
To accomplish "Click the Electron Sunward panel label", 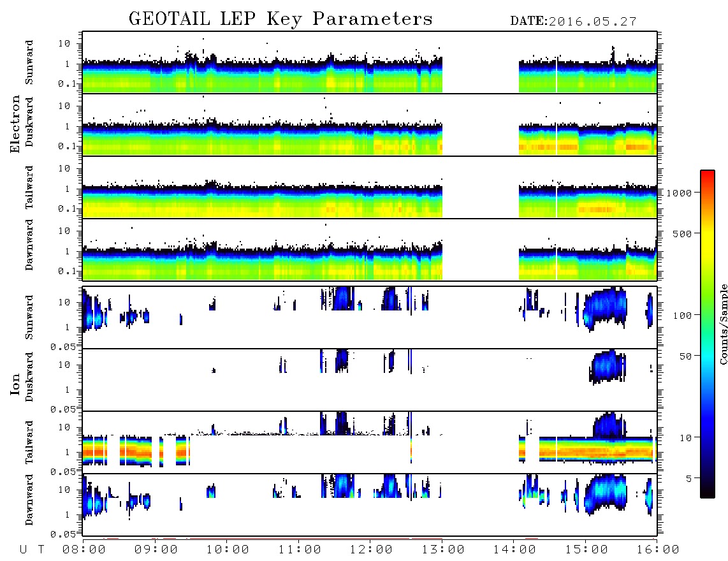I will click(29, 62).
